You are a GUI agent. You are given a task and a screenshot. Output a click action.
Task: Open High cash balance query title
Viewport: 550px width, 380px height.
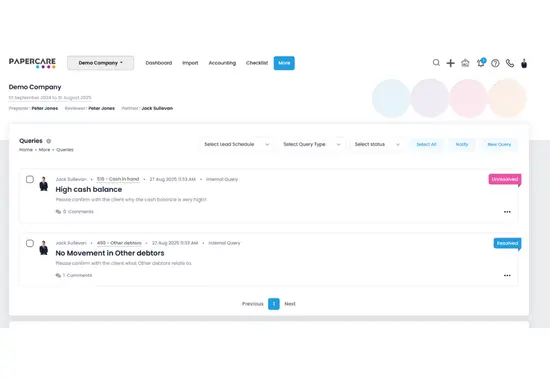(x=89, y=189)
